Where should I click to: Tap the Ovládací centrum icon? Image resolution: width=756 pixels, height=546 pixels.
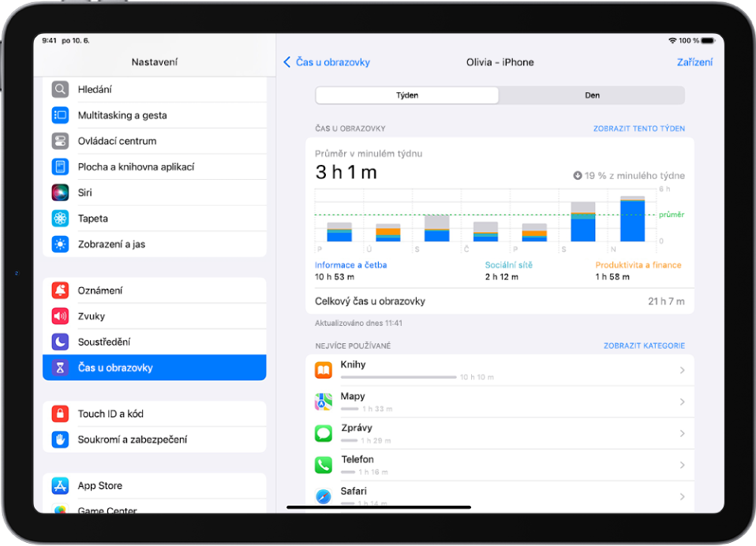[60, 140]
